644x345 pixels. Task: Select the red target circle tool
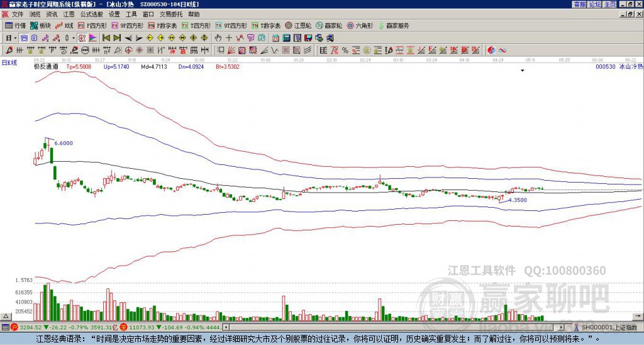click(128, 50)
